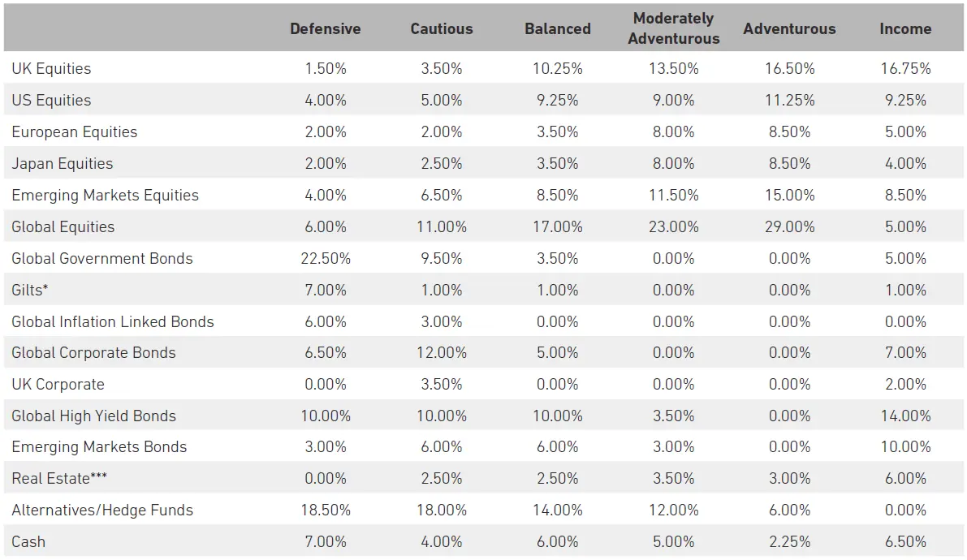Select the Cash row label
The height and width of the screenshot is (560, 967).
coord(28,542)
